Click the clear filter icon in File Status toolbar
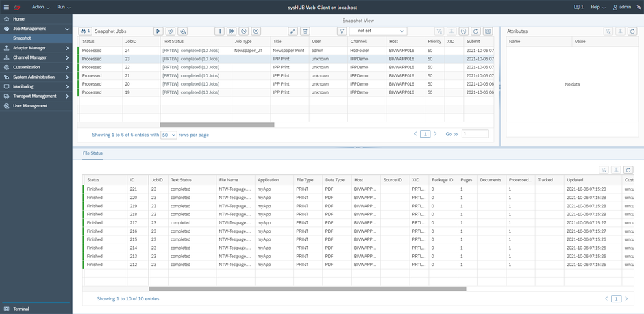Image resolution: width=644 pixels, height=314 pixels. click(x=604, y=170)
